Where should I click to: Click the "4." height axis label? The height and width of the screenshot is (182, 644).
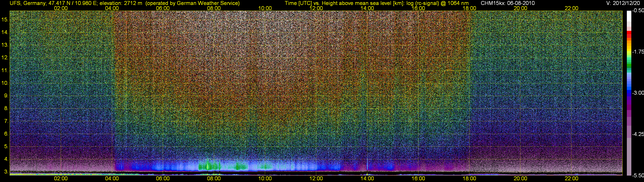point(6,159)
